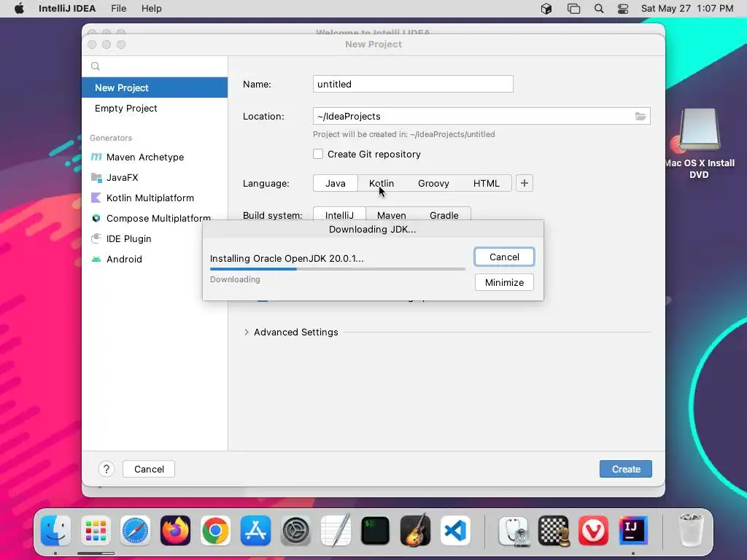The image size is (747, 560).
Task: Open the File menu
Action: click(x=119, y=9)
